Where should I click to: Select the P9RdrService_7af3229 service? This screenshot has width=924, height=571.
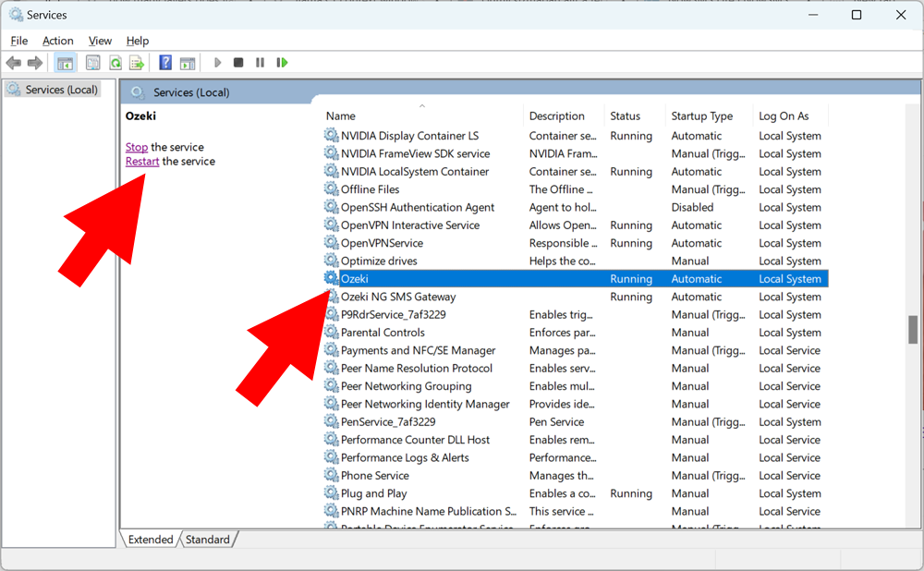tap(393, 314)
